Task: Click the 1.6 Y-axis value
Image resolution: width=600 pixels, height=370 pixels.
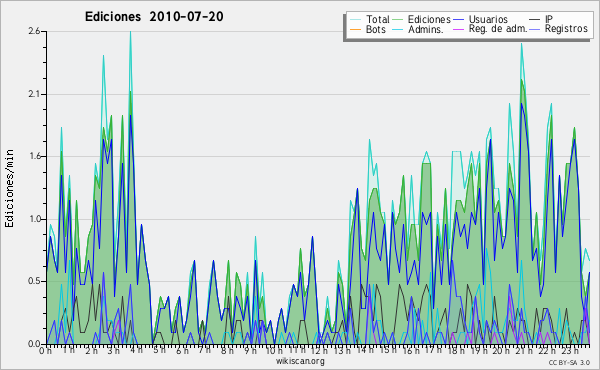Action: pos(34,156)
